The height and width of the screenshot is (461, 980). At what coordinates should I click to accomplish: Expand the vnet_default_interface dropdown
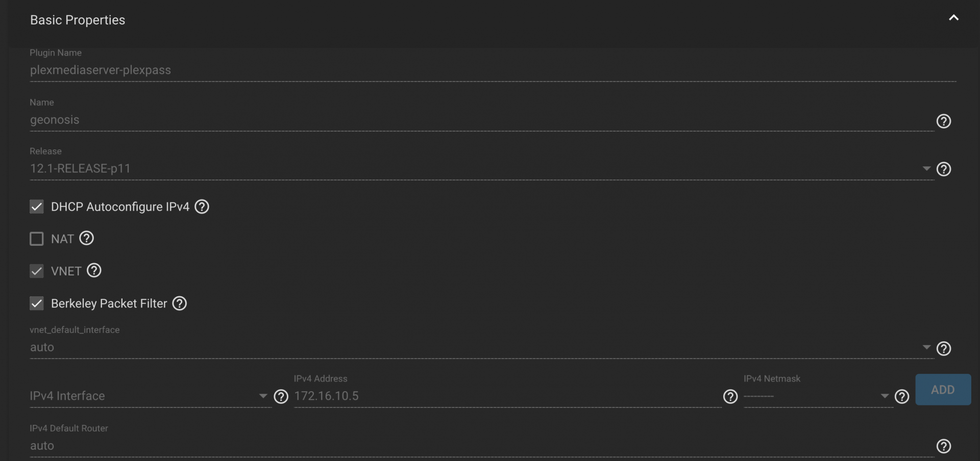(482, 347)
